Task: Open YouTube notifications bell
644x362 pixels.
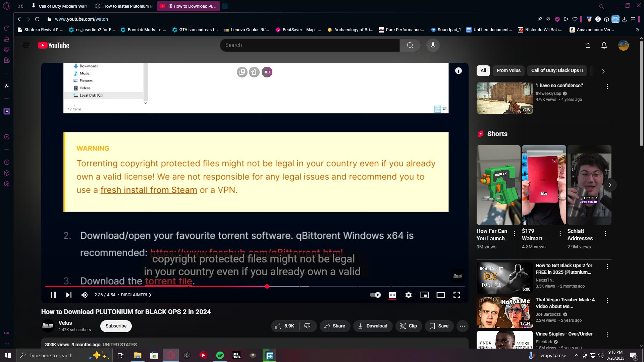Action: 604,45
